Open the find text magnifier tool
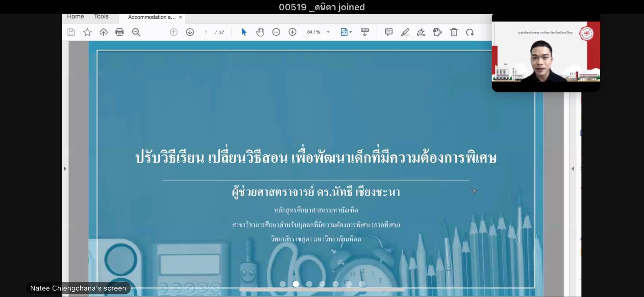This screenshot has width=644, height=297. (136, 32)
